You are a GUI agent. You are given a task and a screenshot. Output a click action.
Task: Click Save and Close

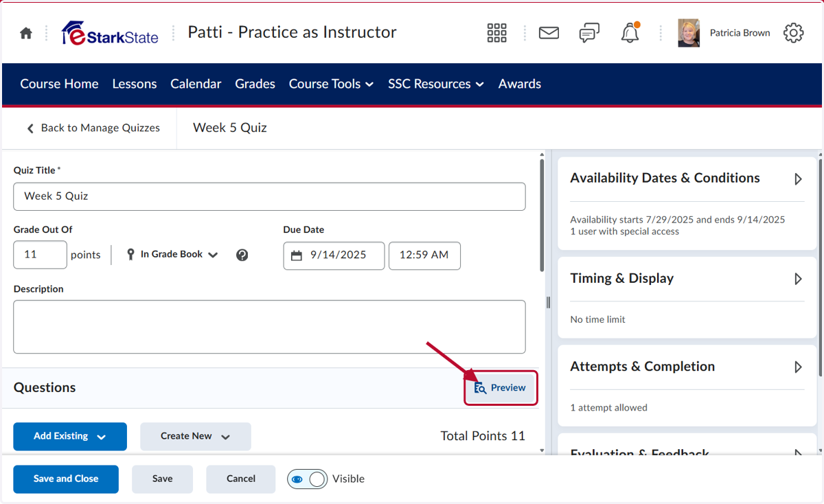tap(66, 479)
